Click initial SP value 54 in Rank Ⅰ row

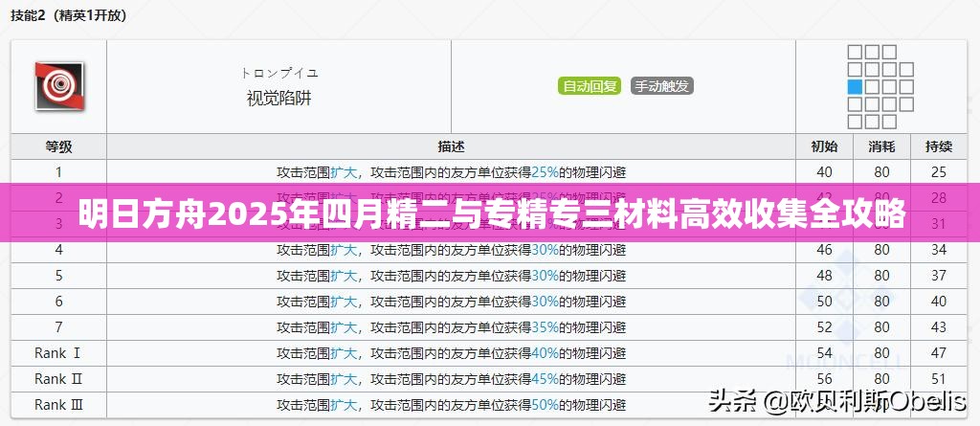pos(824,353)
